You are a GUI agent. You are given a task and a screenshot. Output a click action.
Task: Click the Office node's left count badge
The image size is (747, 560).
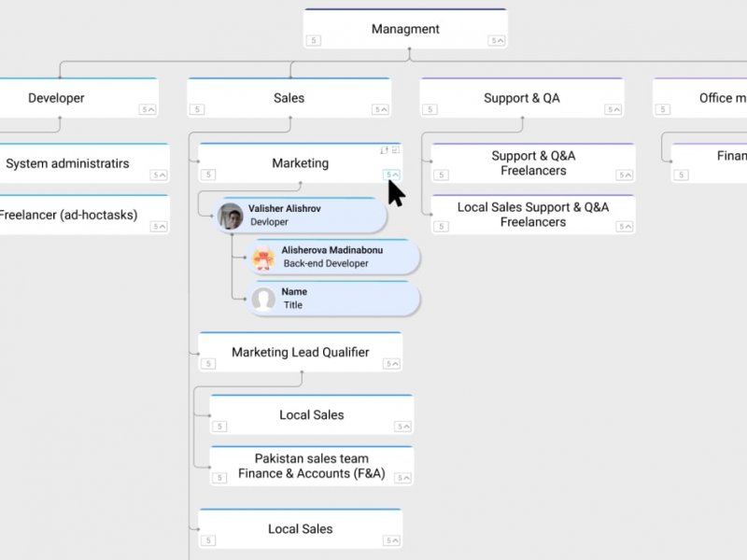click(663, 109)
